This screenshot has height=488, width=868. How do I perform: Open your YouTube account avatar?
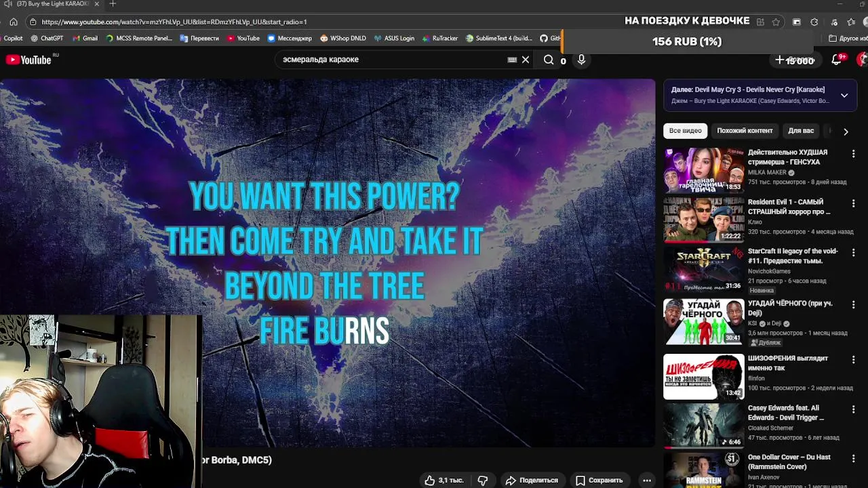click(863, 60)
